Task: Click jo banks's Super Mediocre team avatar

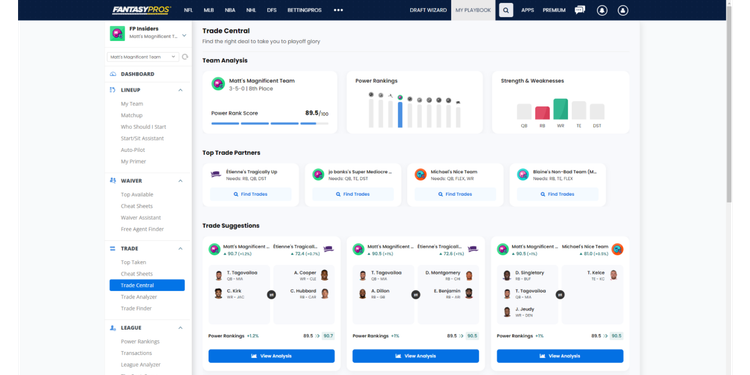Action: click(318, 175)
